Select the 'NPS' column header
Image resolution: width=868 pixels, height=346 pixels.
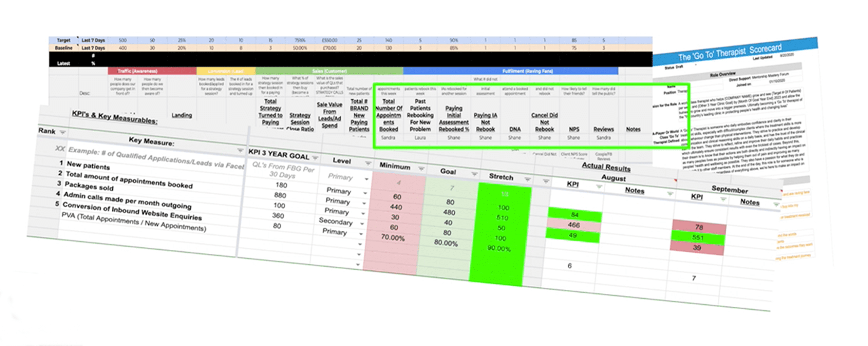(x=574, y=129)
